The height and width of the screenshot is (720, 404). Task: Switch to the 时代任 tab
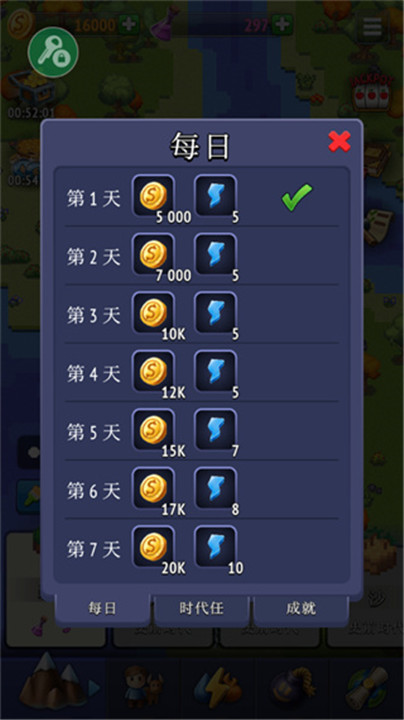(x=202, y=608)
